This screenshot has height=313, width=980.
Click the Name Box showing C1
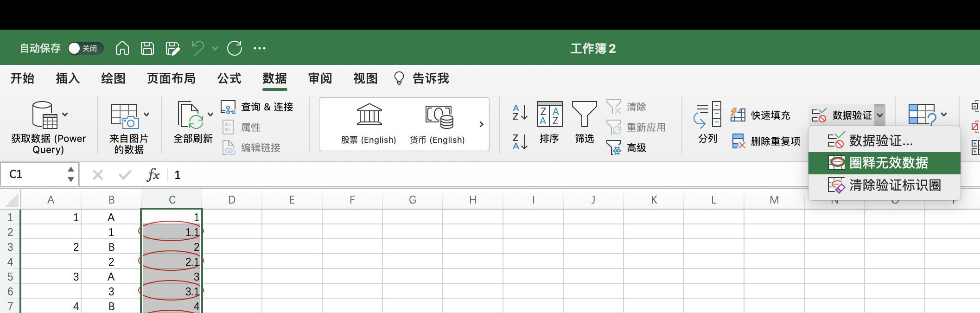(x=35, y=174)
